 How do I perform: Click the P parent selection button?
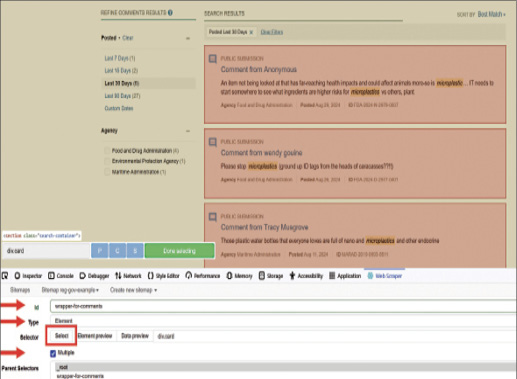pyautogui.click(x=100, y=251)
